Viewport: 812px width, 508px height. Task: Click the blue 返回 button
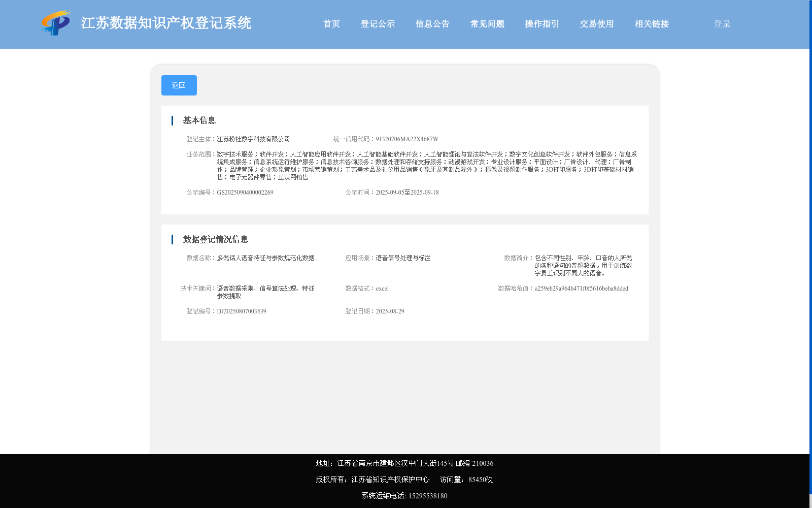tap(179, 85)
